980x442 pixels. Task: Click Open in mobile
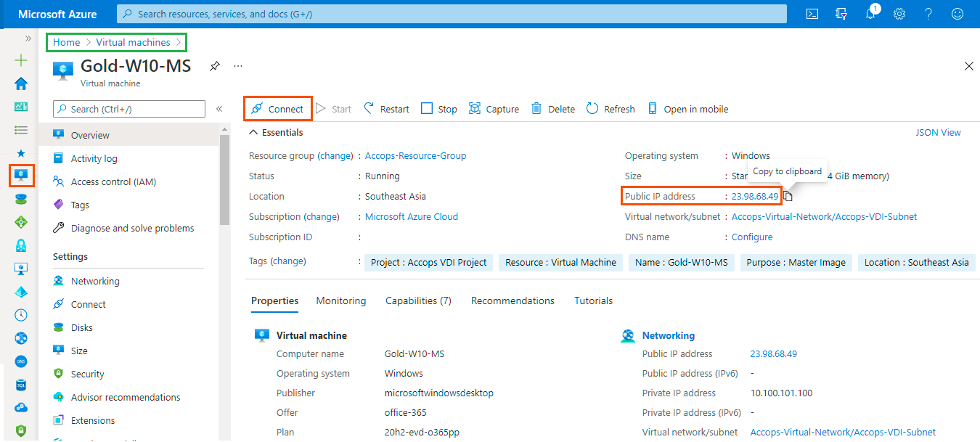pos(687,109)
